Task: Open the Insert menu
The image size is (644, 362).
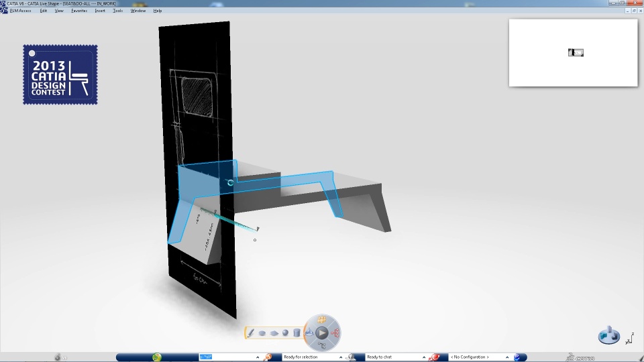Action: click(100, 11)
